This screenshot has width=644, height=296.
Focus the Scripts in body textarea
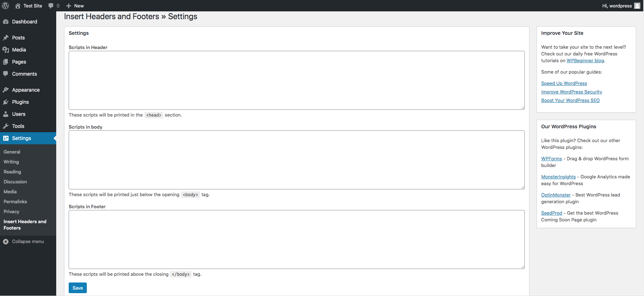(x=296, y=160)
